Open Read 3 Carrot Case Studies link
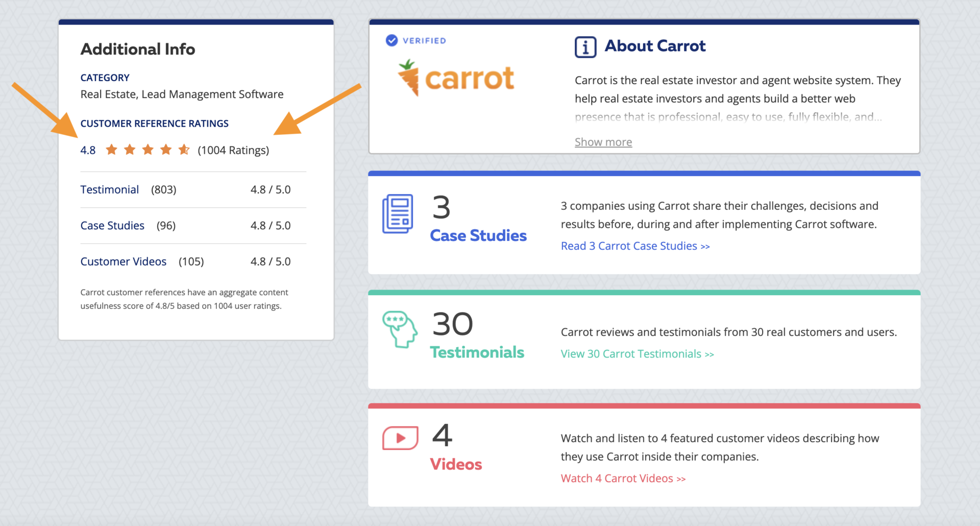This screenshot has height=526, width=980. (635, 246)
